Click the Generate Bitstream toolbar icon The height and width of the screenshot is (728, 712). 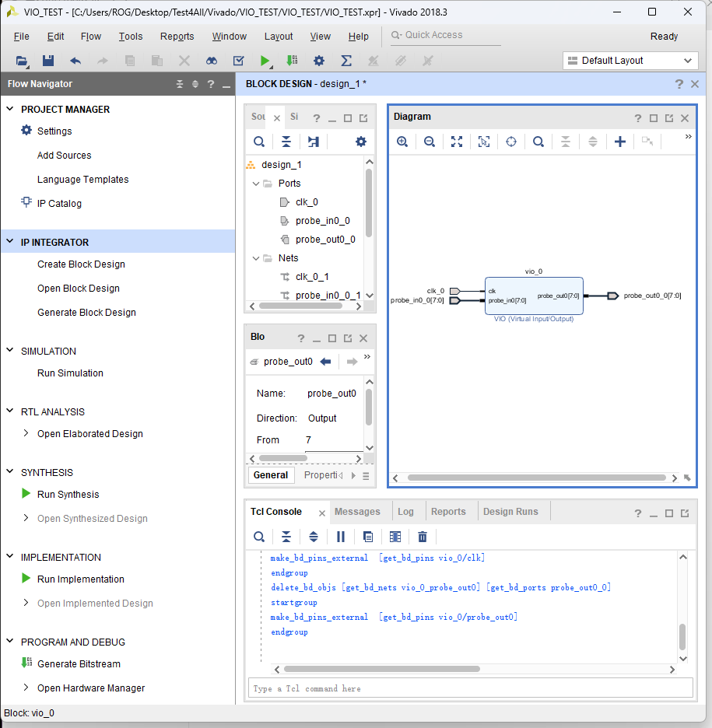coord(292,61)
